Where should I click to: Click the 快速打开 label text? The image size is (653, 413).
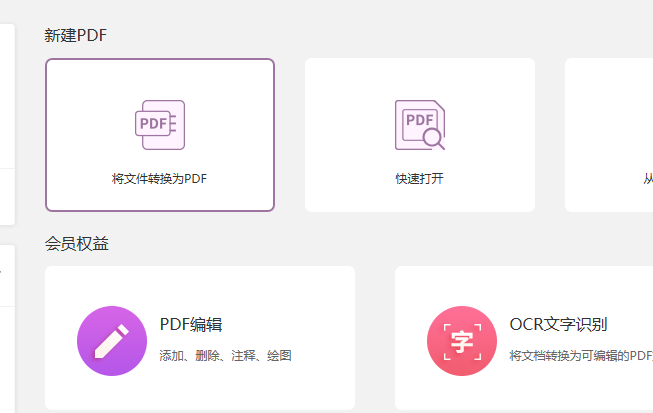click(x=420, y=179)
